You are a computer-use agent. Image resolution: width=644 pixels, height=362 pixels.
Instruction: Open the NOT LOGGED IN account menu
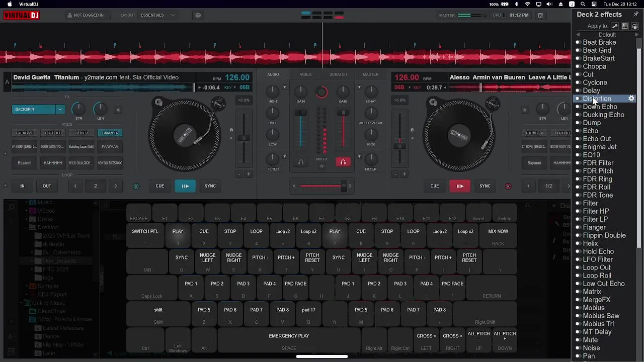click(85, 15)
